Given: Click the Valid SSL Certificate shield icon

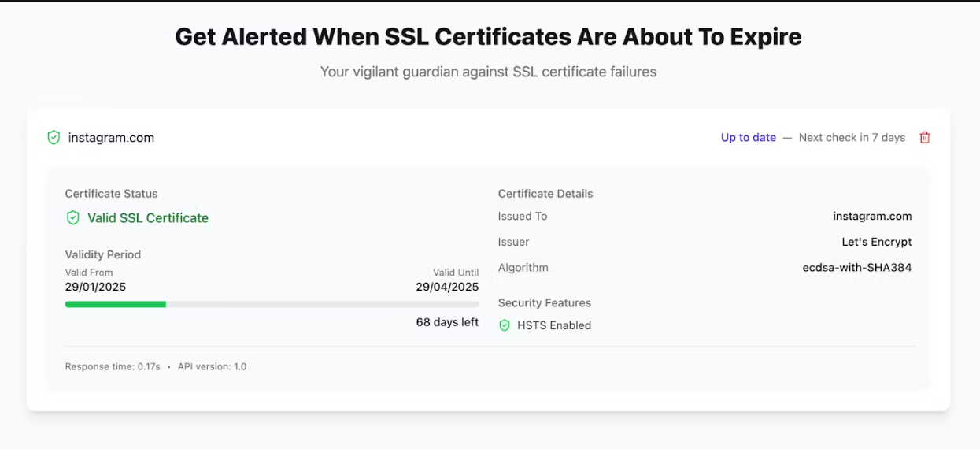Looking at the screenshot, I should [73, 218].
